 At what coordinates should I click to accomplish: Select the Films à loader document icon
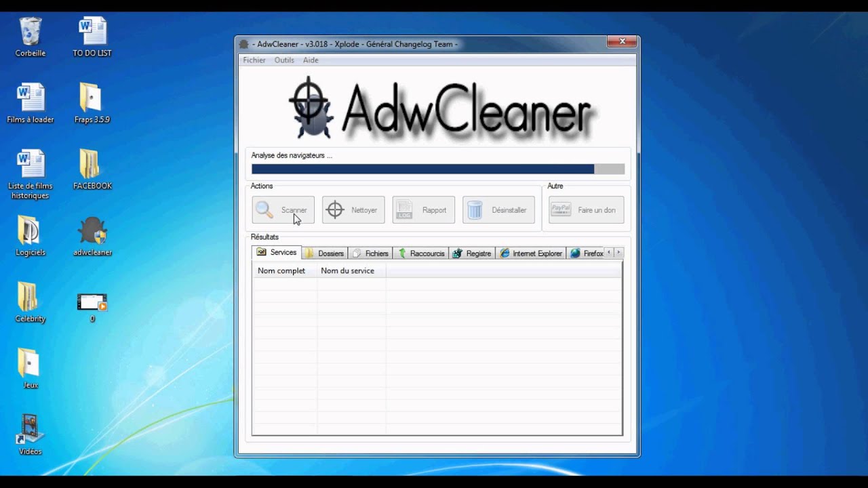(x=31, y=103)
